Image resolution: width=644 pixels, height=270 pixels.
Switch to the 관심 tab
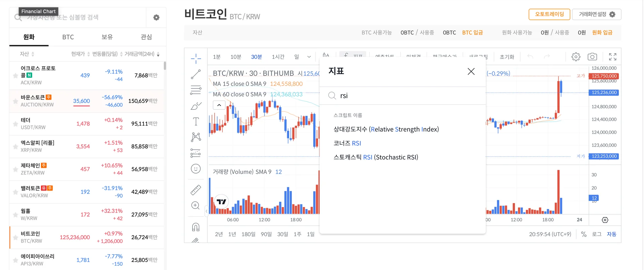click(x=146, y=37)
